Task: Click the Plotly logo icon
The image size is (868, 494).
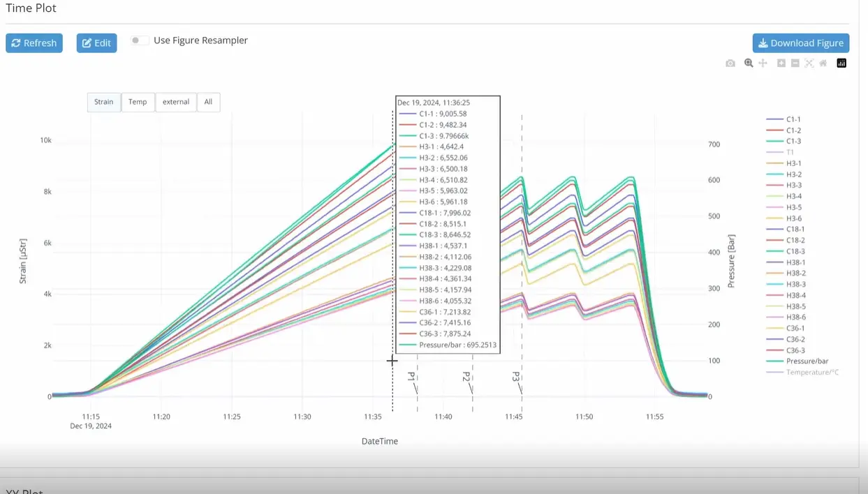Action: click(x=841, y=63)
